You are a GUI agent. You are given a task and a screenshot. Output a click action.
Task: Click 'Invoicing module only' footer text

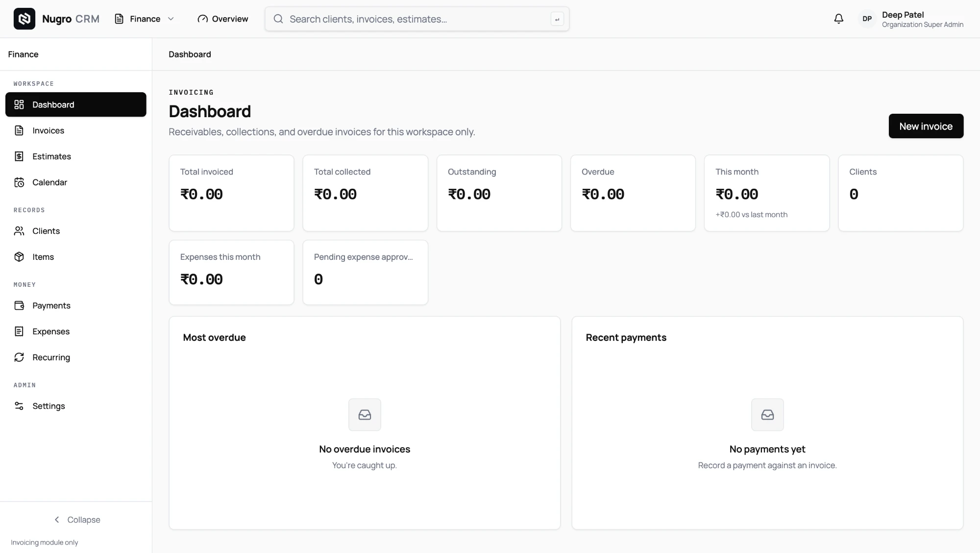pyautogui.click(x=44, y=543)
